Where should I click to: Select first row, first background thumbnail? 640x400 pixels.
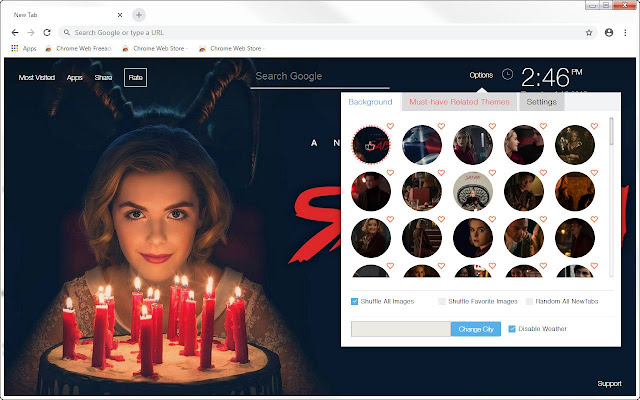371,145
